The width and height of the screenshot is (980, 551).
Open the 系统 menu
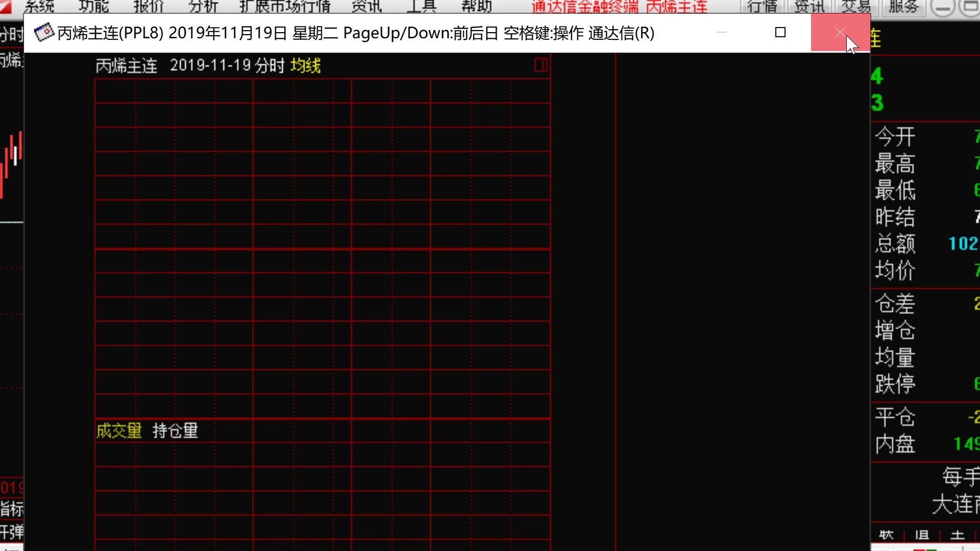pyautogui.click(x=39, y=6)
